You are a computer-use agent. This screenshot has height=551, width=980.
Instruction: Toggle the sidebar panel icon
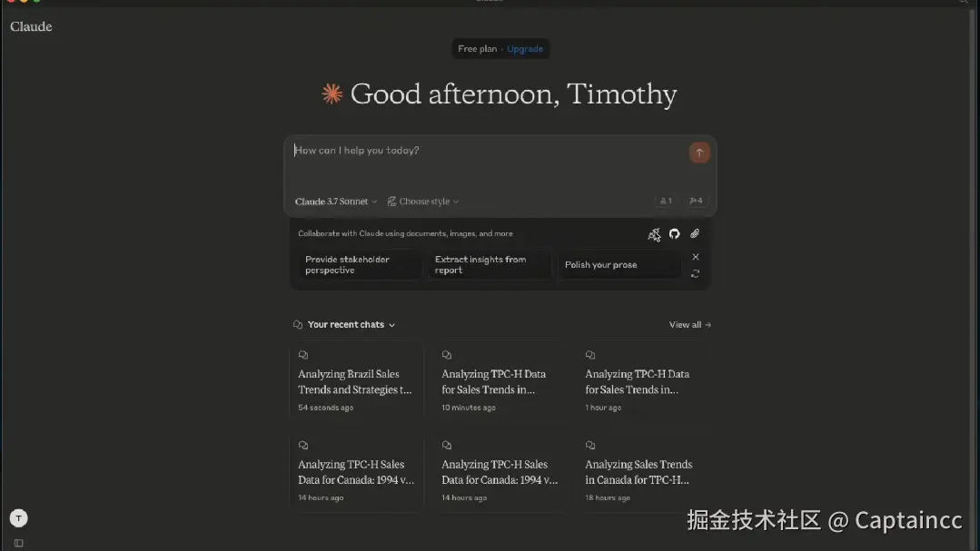19,543
